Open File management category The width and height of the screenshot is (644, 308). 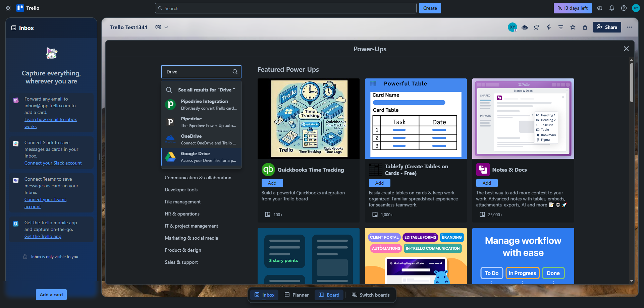(182, 202)
